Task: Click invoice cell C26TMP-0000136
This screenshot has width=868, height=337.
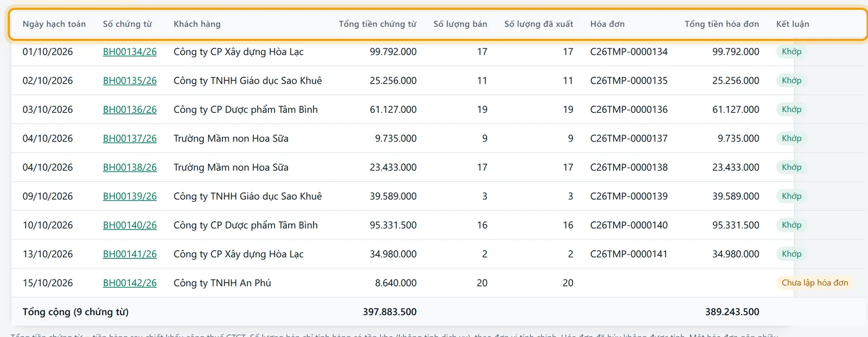Action: coord(629,109)
